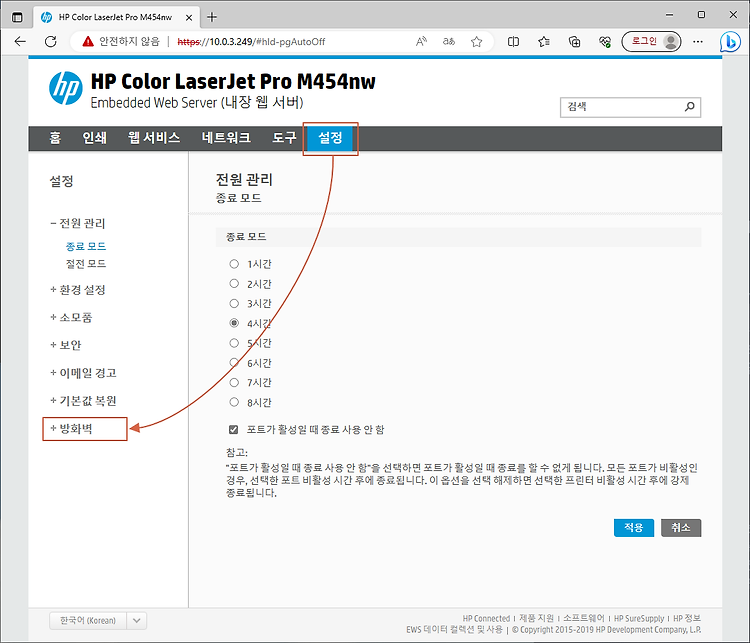750x643 pixels.
Task: Click the translate page icon
Action: pos(449,42)
